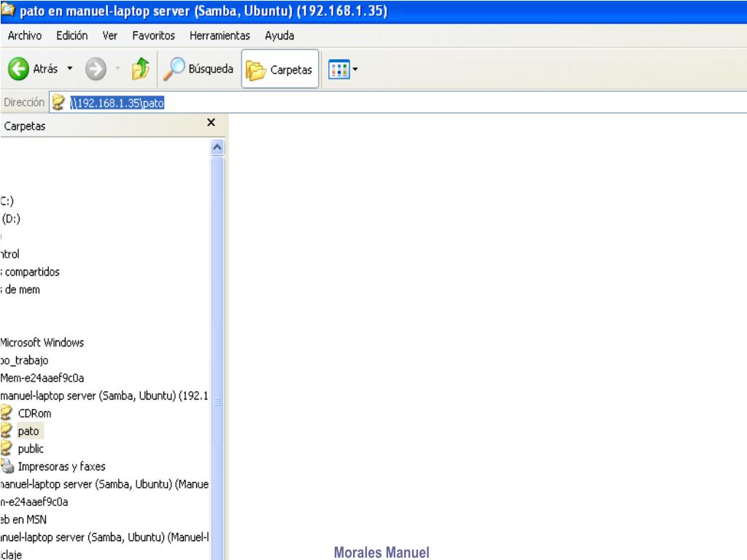Select the public shared folder
The width and height of the screenshot is (747, 560).
point(31,448)
